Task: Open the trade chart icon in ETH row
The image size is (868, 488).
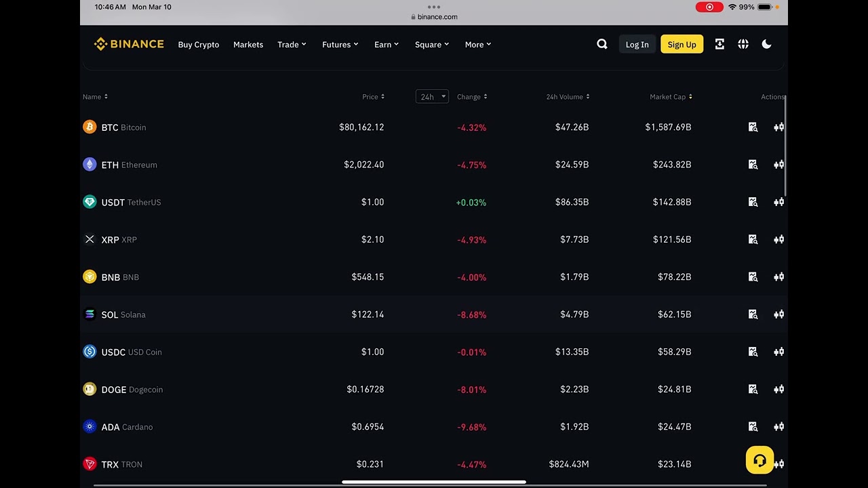Action: [779, 165]
